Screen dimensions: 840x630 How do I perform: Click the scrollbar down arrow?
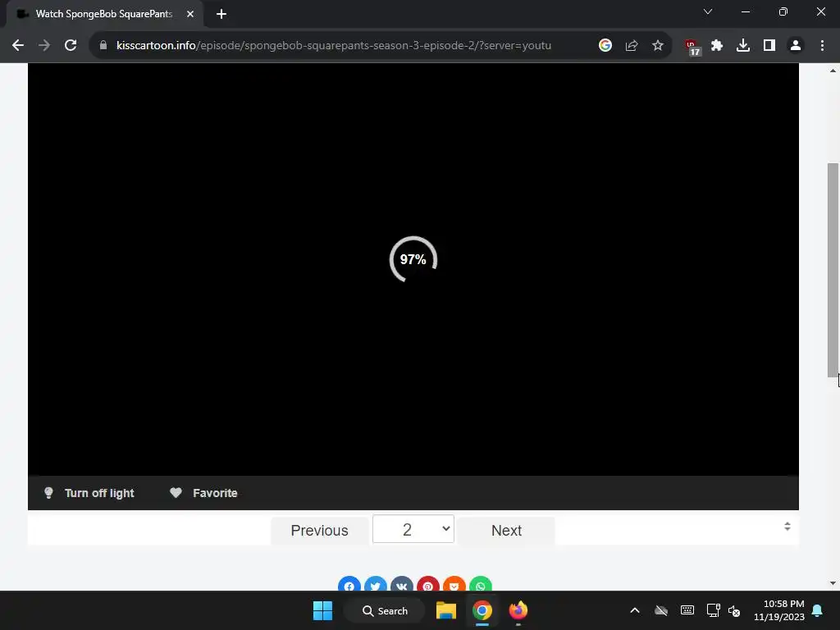tap(833, 583)
